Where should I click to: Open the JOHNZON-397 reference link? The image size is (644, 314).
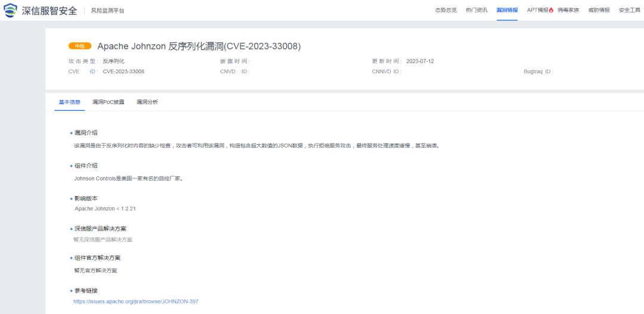coord(136,301)
